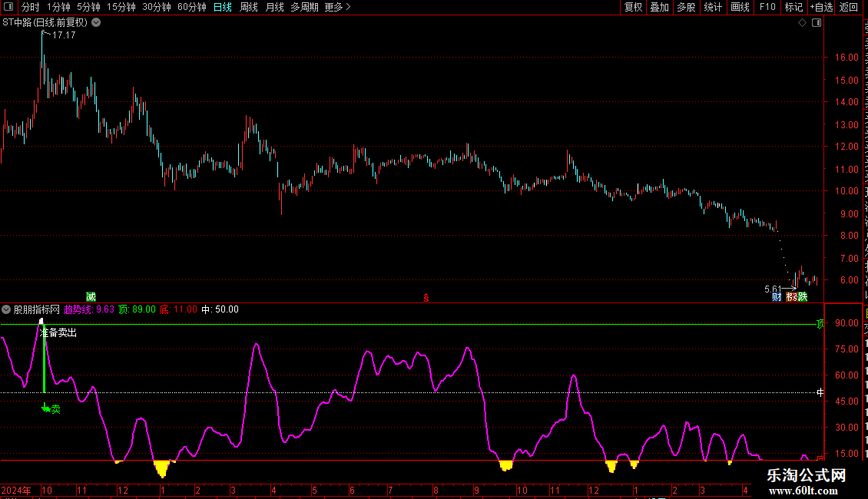
Task: Click the red S marker on price chart
Action: tap(426, 298)
